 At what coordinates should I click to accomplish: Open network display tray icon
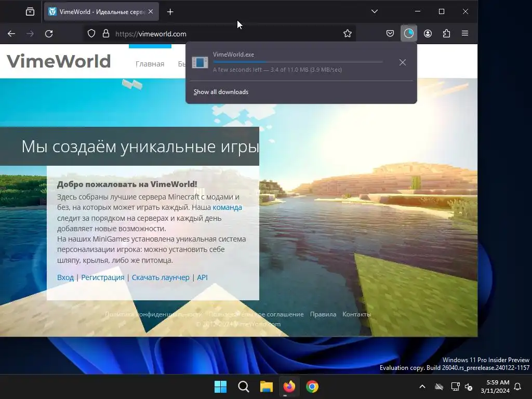click(x=455, y=387)
